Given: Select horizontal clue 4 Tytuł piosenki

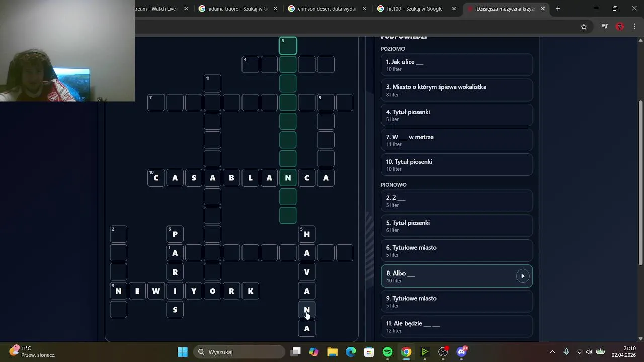Looking at the screenshot, I should [457, 115].
